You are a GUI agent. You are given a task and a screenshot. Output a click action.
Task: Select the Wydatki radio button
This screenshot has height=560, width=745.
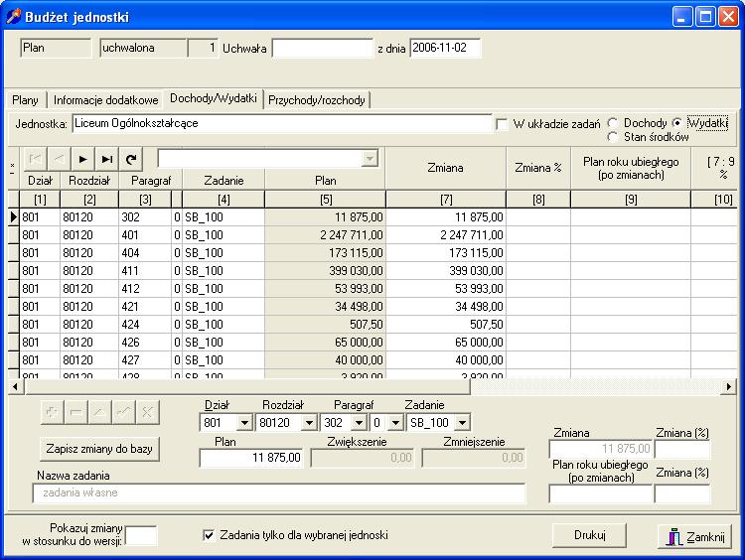point(677,123)
